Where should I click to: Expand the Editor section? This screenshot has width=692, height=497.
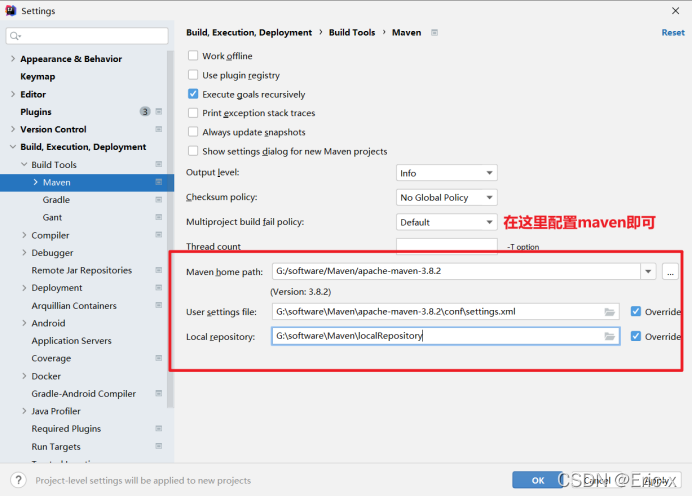pos(13,94)
